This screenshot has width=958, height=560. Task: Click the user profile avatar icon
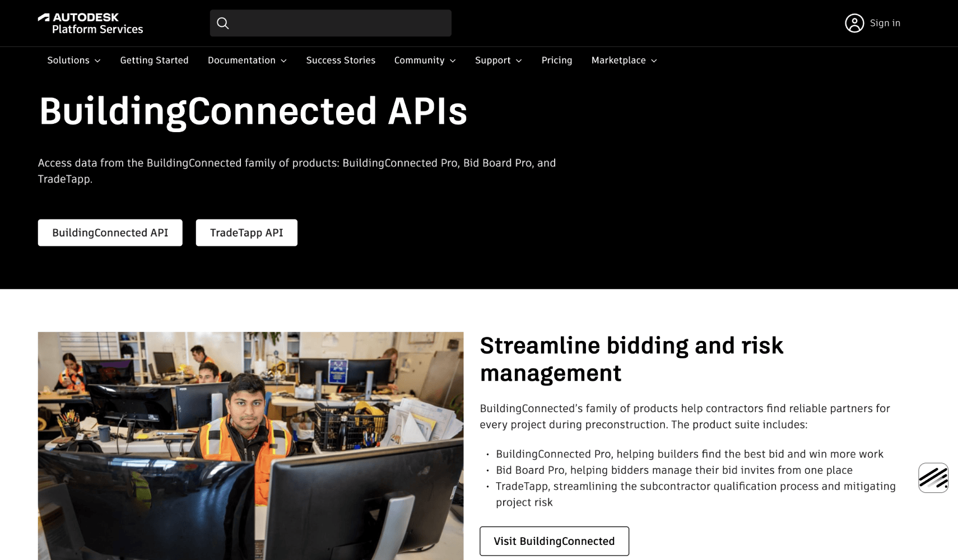pyautogui.click(x=854, y=23)
